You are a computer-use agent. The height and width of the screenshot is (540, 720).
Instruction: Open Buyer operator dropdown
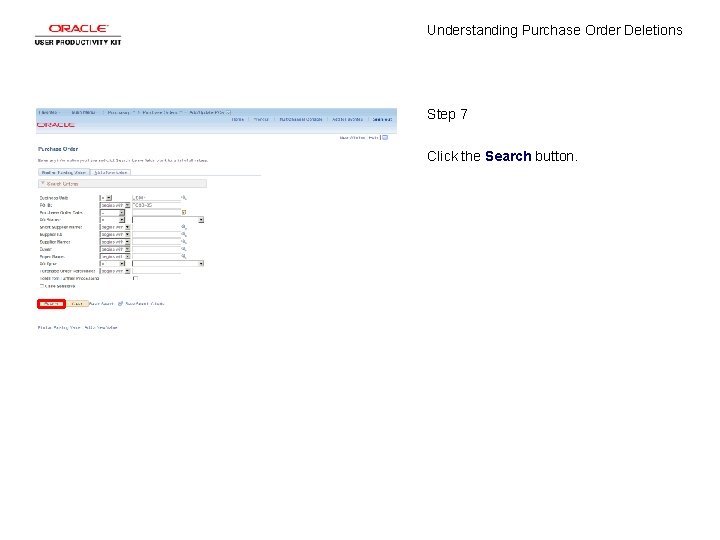[115, 249]
